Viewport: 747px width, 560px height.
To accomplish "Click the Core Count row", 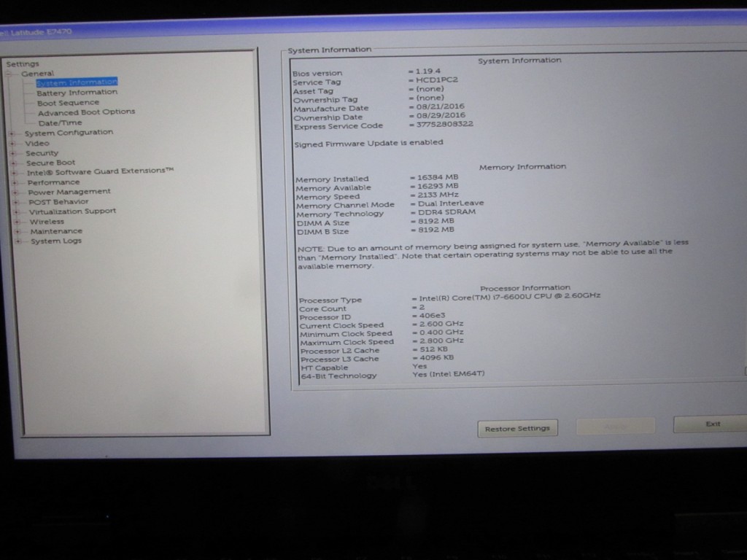I will coord(362,308).
